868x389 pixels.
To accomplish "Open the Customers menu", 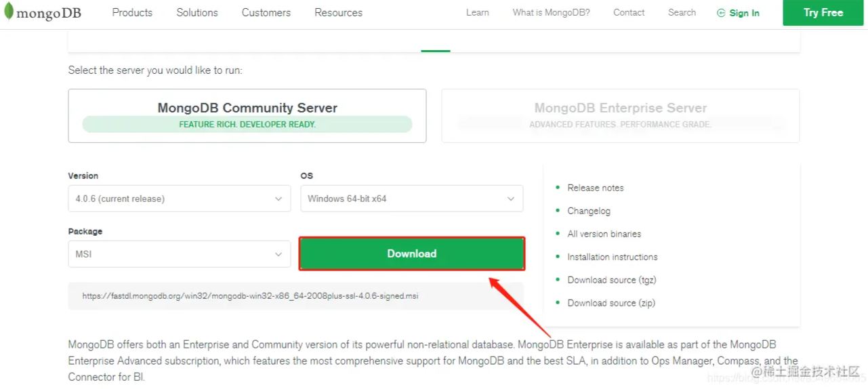I will [266, 13].
